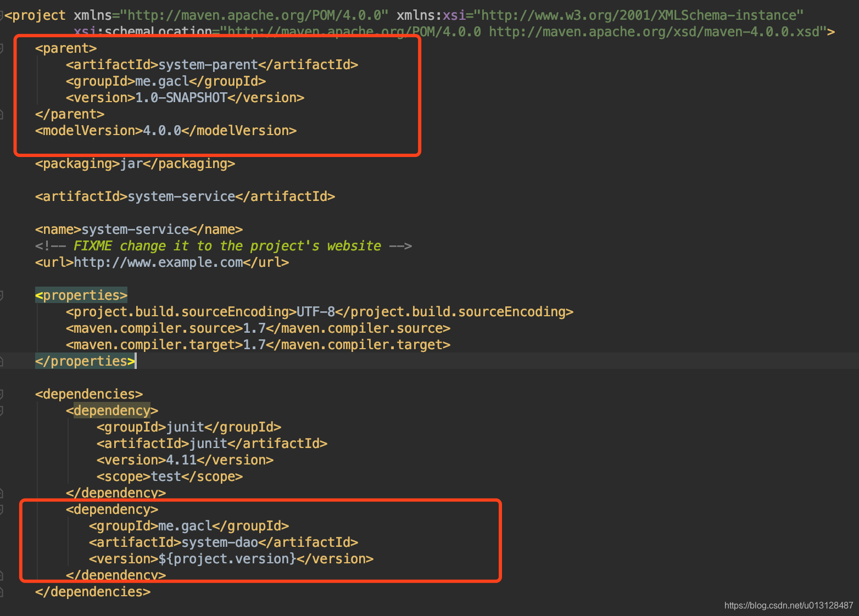Select the system-parent artifactId line

coord(212,65)
